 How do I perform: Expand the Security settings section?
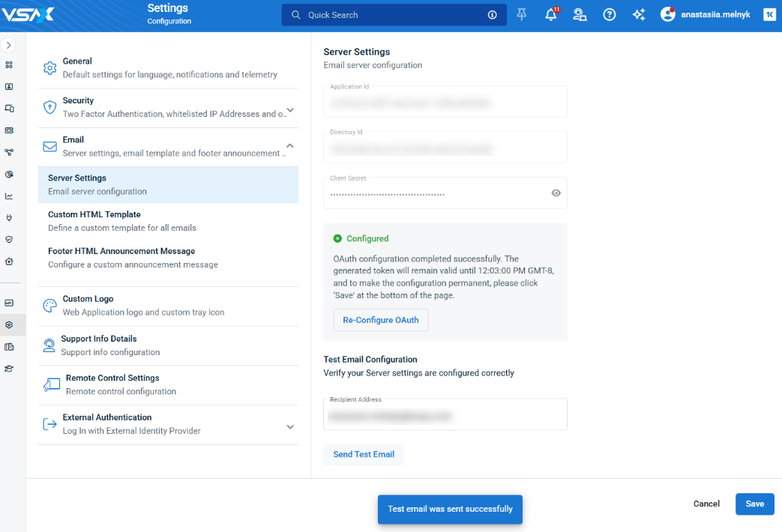tap(290, 110)
